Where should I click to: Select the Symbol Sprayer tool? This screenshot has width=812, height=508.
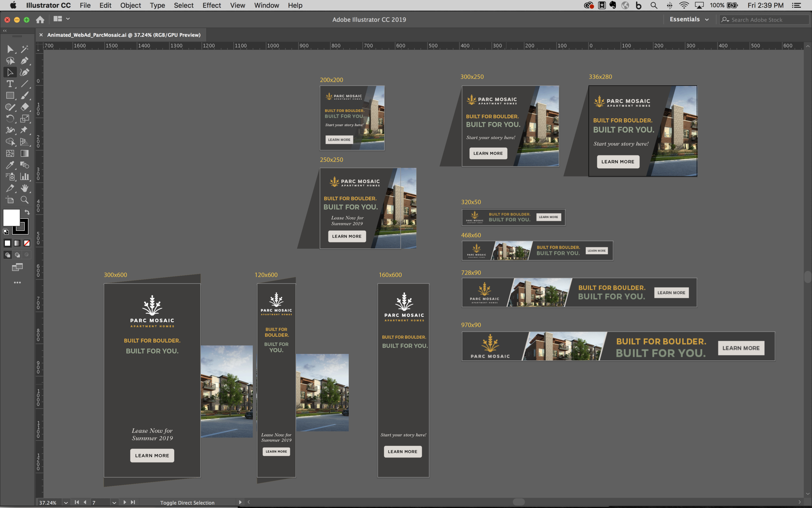10,176
